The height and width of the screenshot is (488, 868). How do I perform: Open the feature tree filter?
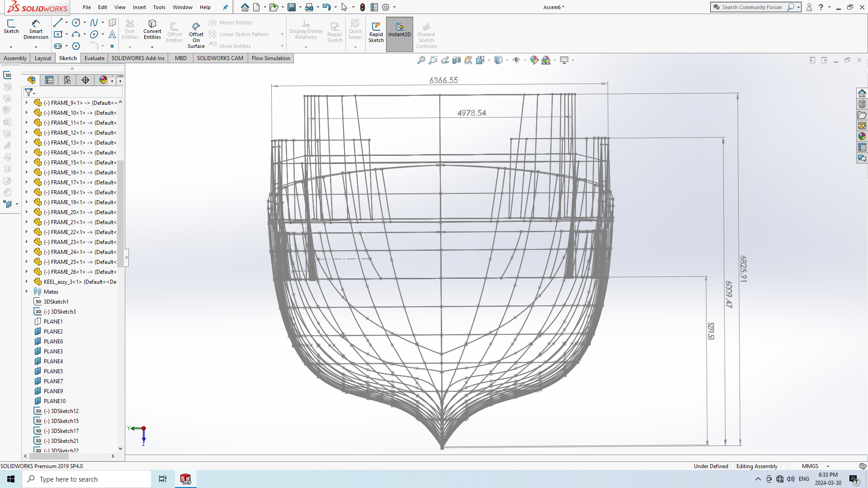[29, 92]
